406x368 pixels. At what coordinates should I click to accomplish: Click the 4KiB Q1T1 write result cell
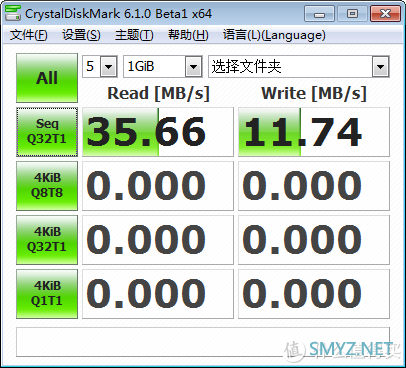click(x=314, y=294)
